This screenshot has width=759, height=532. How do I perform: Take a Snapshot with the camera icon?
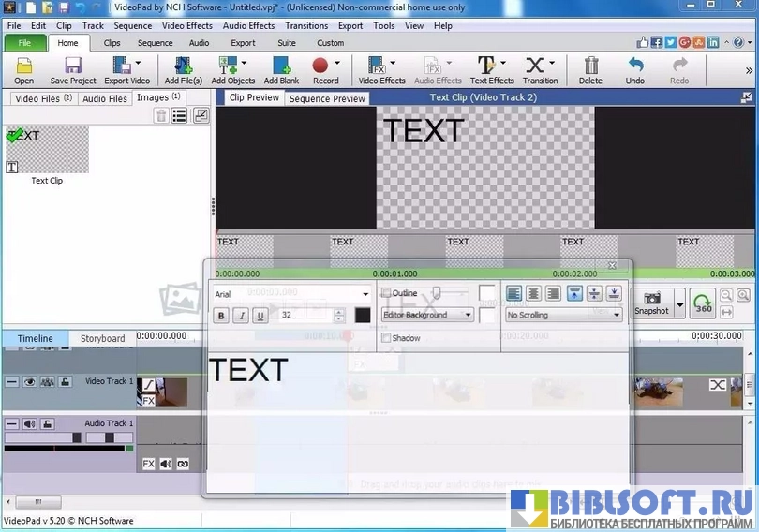652,301
